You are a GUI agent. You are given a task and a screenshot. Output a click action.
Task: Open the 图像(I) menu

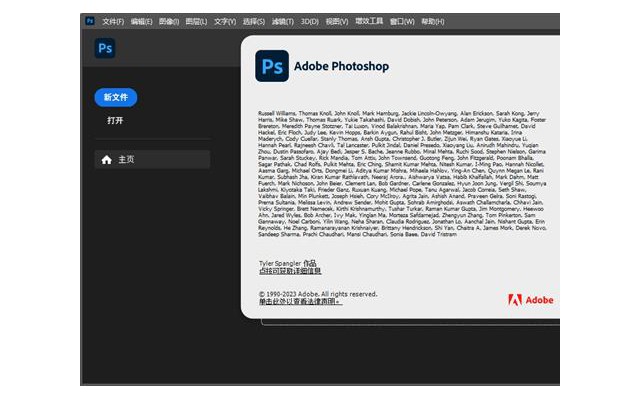pyautogui.click(x=169, y=22)
